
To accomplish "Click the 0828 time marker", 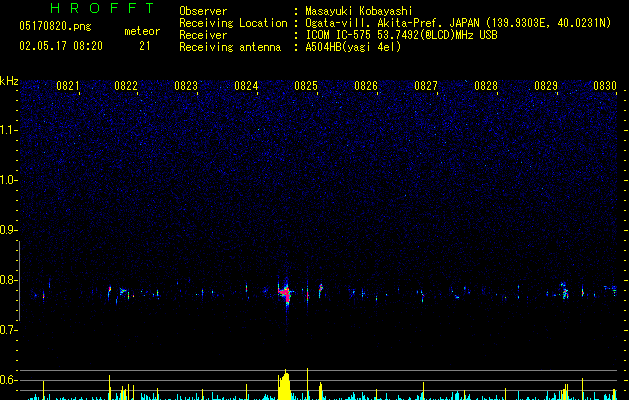I will (x=486, y=86).
